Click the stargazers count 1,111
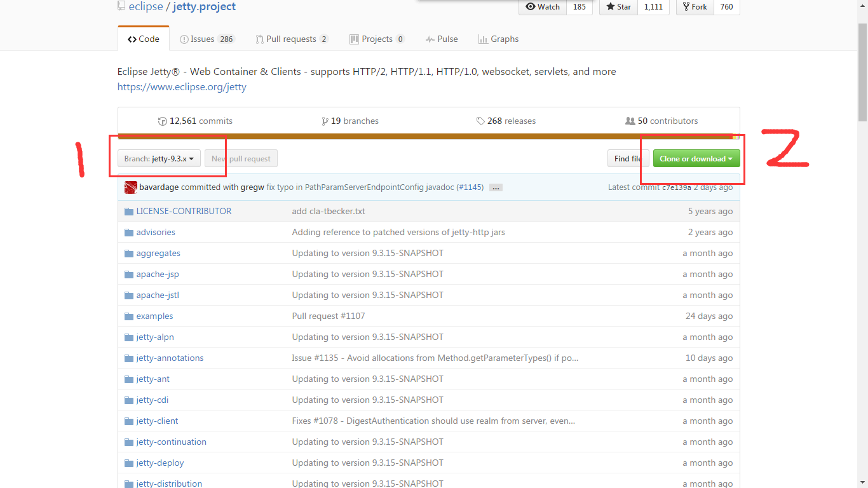The width and height of the screenshot is (868, 488). pyautogui.click(x=653, y=7)
